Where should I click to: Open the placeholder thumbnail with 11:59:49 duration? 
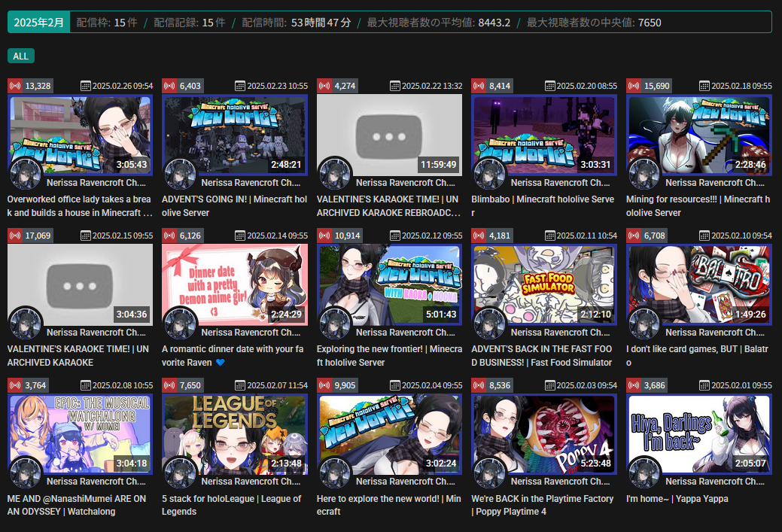(390, 135)
